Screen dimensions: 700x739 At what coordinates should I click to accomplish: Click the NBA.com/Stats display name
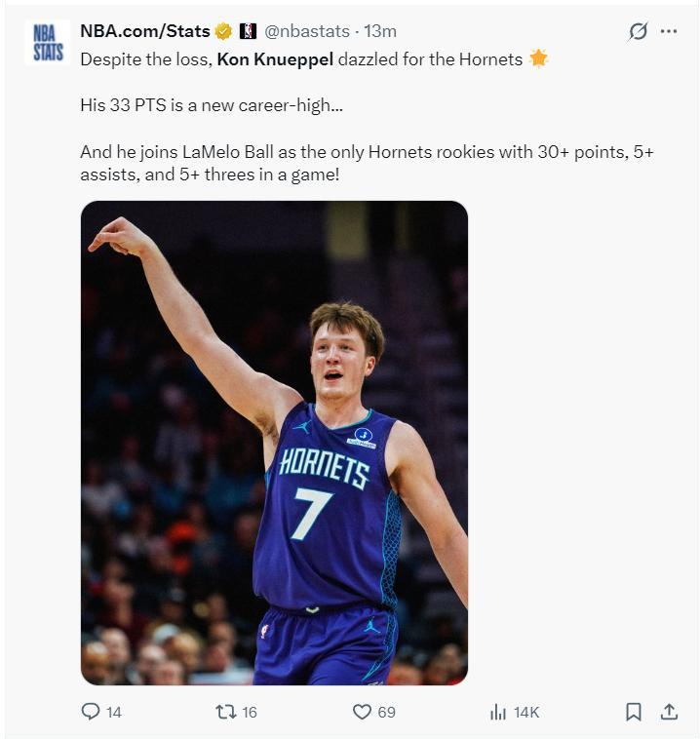coord(145,31)
